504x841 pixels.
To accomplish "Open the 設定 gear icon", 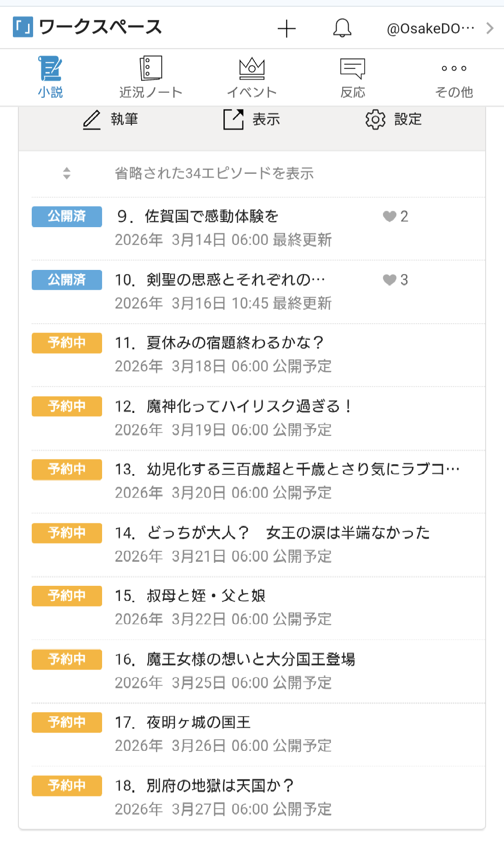I will 375,120.
